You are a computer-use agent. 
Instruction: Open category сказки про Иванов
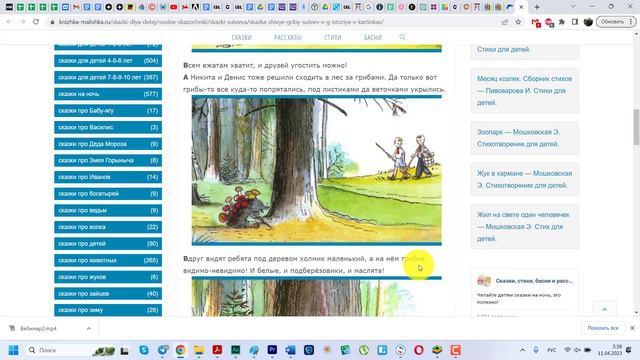pyautogui.click(x=108, y=177)
